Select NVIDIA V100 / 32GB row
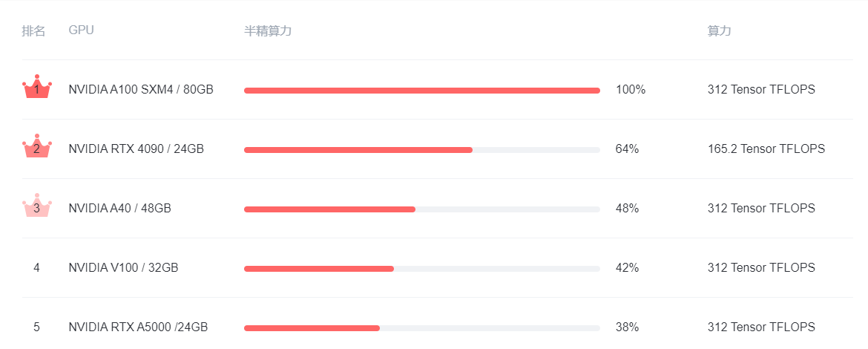 (x=123, y=268)
